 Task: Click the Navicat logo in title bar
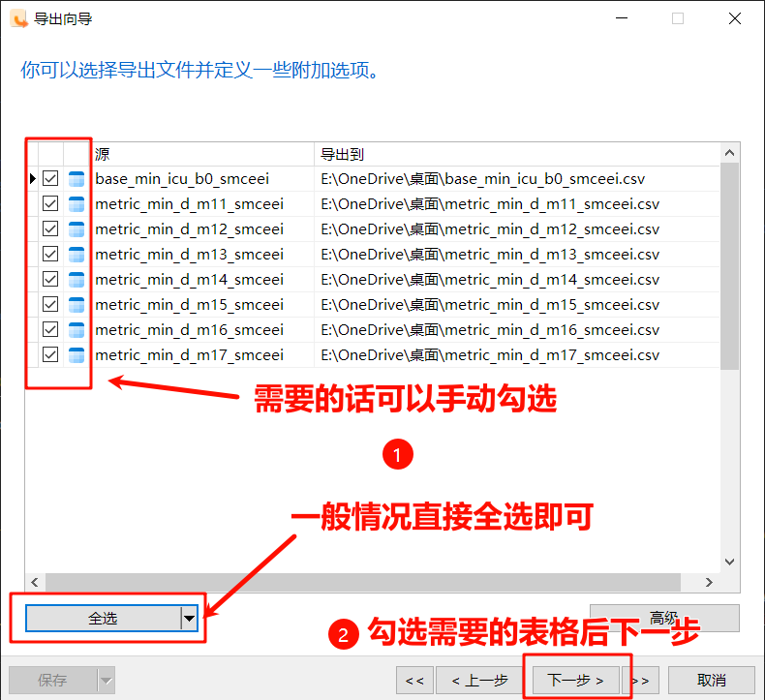point(18,18)
